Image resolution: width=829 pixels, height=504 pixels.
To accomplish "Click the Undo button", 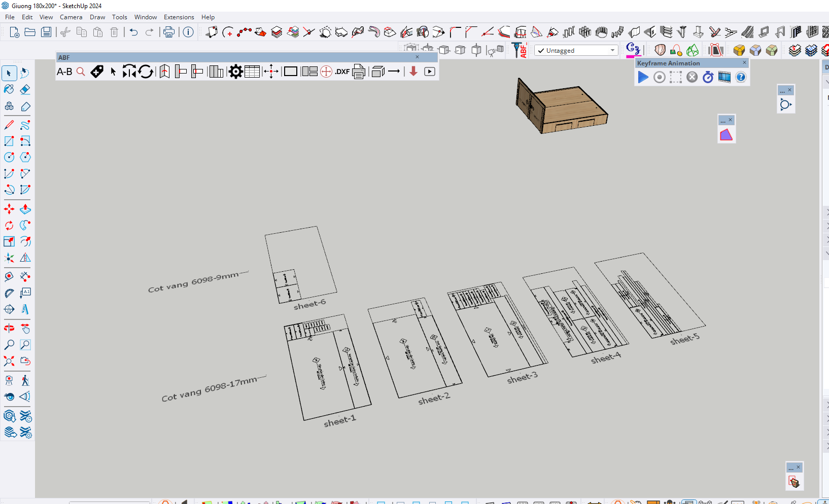I will pyautogui.click(x=133, y=32).
